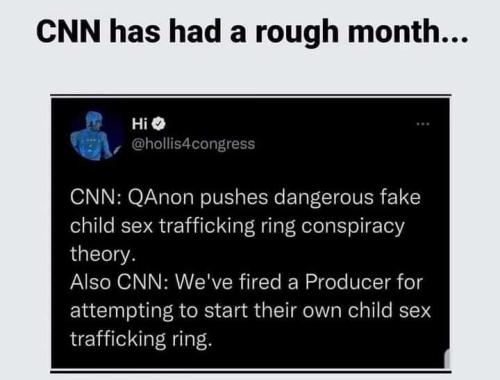Click the word "conspiracy" in the tweet

tap(353, 227)
